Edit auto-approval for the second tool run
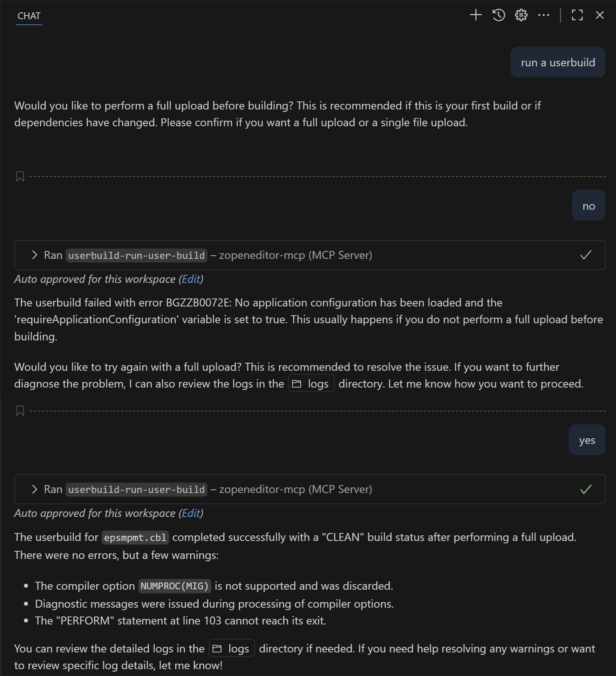 (191, 513)
